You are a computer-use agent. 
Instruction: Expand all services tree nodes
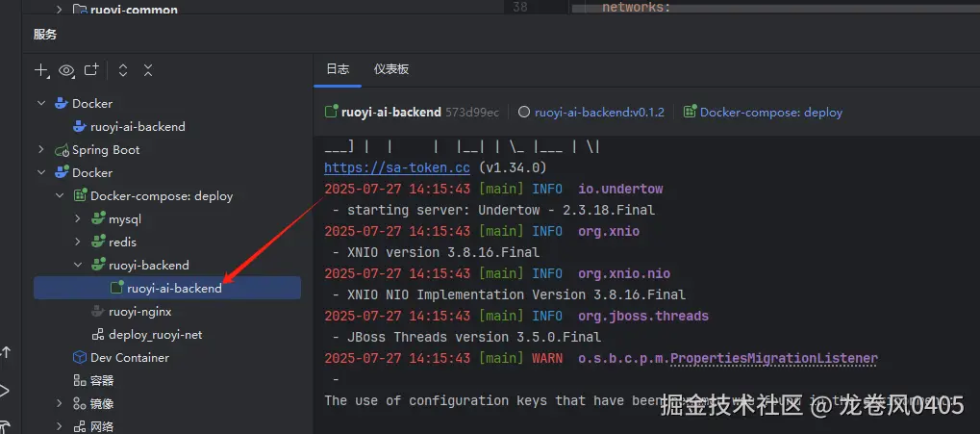coord(123,70)
